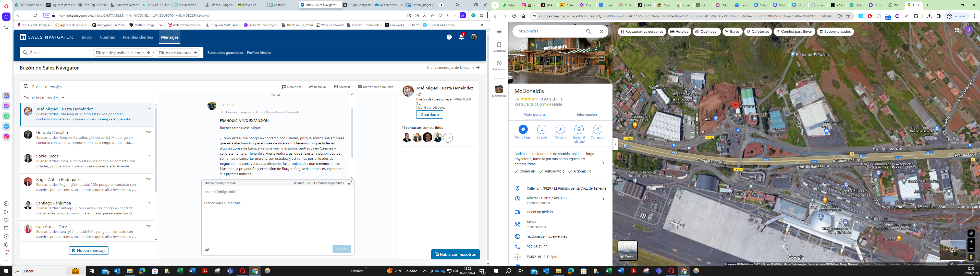Expand McDonald's opening hours
Image resolution: width=980 pixels, height=276 pixels.
point(603,199)
